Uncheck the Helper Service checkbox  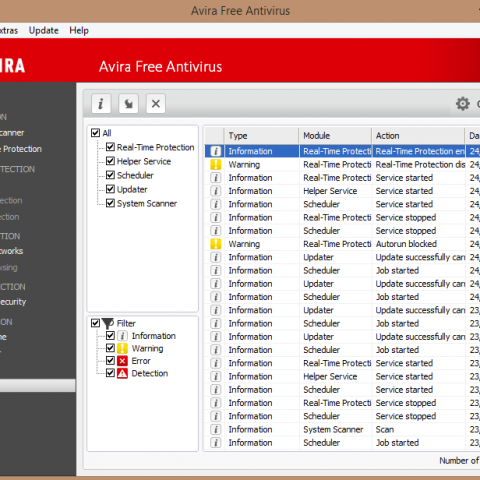[x=110, y=161]
